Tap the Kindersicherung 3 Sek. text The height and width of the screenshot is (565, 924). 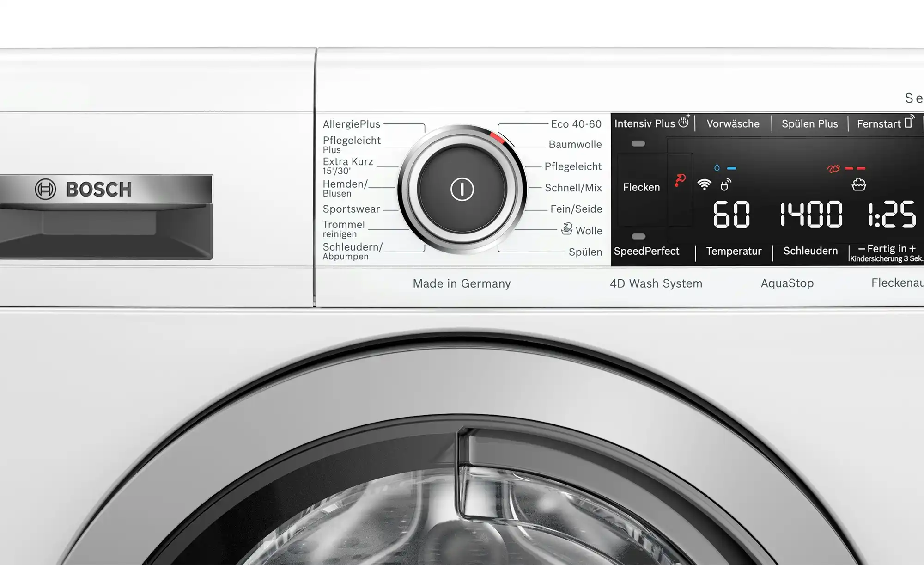tap(887, 259)
